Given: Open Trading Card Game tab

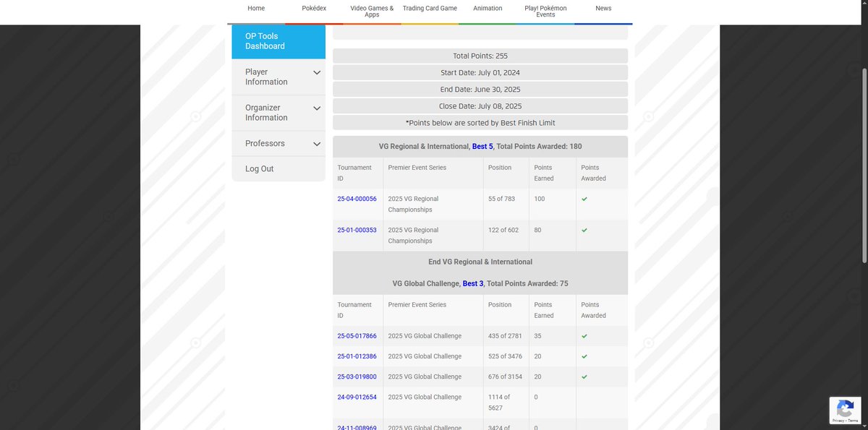Looking at the screenshot, I should (430, 9).
